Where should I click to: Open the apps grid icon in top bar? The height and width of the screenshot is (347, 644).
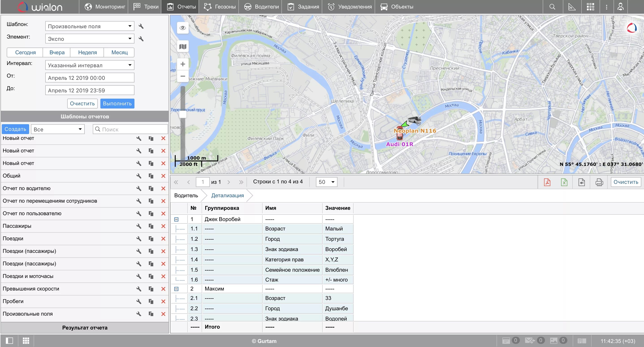[x=590, y=7]
